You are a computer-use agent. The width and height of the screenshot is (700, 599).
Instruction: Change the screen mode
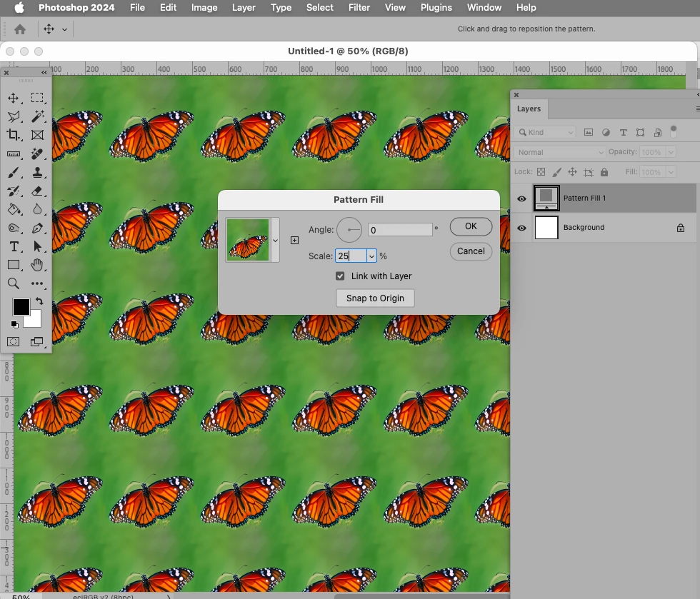tap(37, 342)
